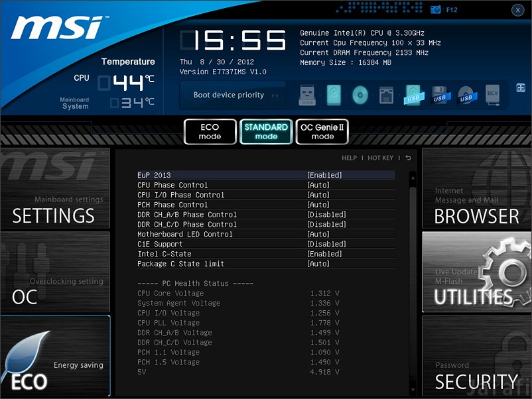The height and width of the screenshot is (399, 532).
Task: Change Motherboard LED Control [Auto] value
Action: pyautogui.click(x=318, y=234)
